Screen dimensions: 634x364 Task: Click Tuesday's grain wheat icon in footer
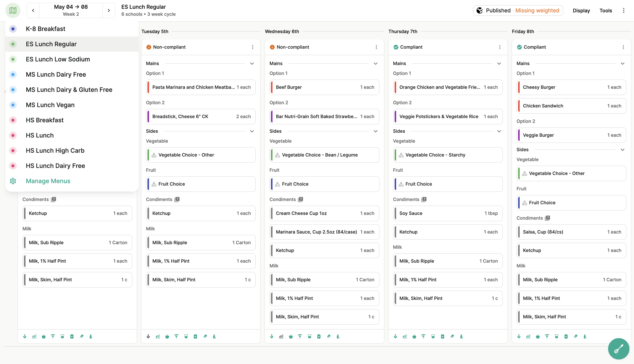(148, 336)
